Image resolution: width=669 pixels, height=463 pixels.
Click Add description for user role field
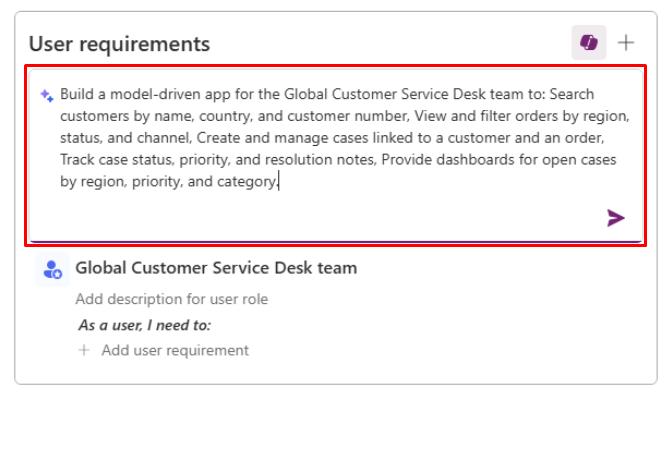pos(172,299)
